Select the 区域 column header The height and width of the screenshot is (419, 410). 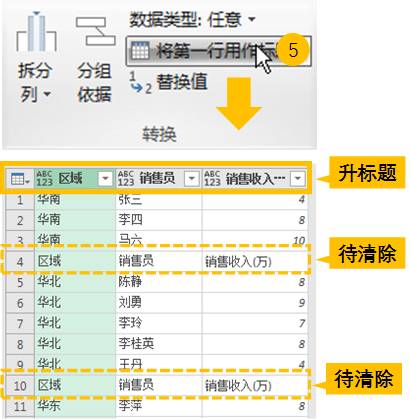(75, 178)
